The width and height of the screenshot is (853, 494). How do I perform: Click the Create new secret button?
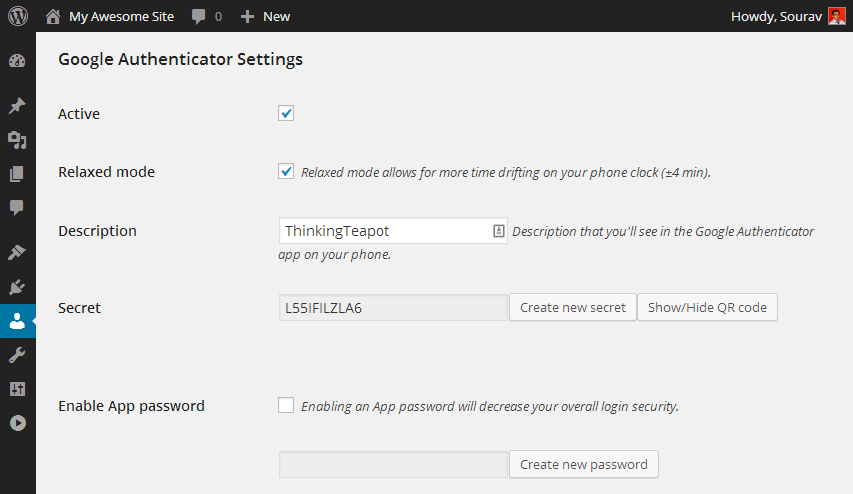[x=573, y=307]
